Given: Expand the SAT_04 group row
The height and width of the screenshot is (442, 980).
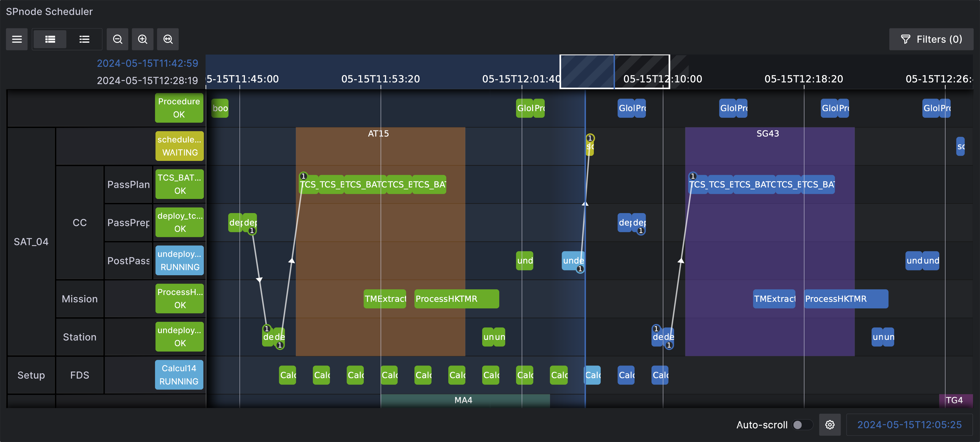Looking at the screenshot, I should (31, 242).
